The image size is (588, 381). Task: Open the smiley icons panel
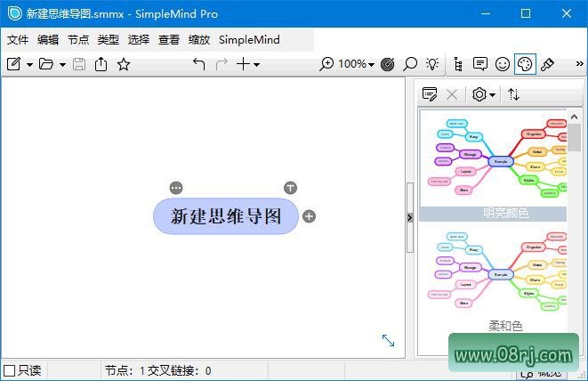pyautogui.click(x=503, y=64)
